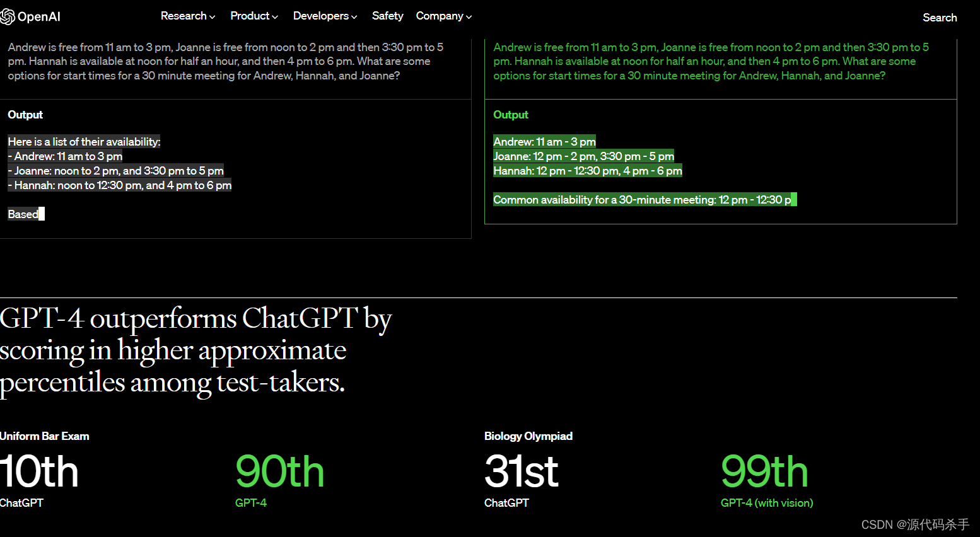This screenshot has width=980, height=537.
Task: Click 'ChatGPT' label under 31st
Action: pos(507,503)
